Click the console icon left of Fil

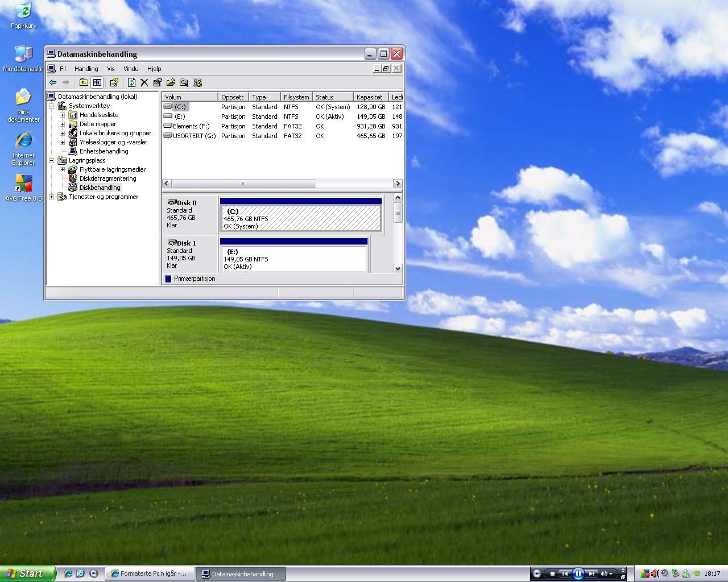point(51,69)
